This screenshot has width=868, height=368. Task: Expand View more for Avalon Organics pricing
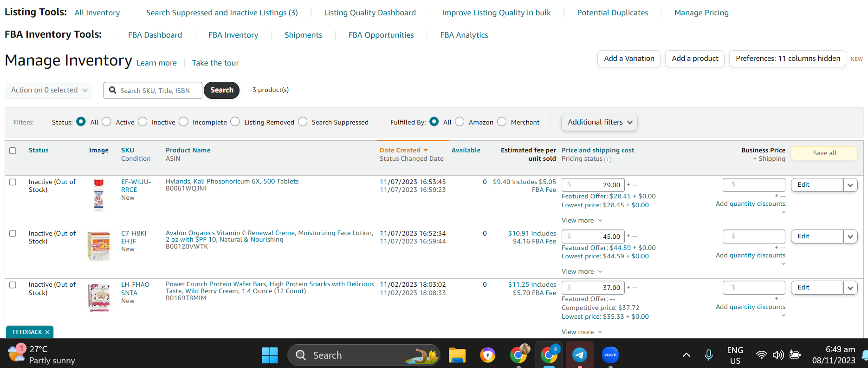[582, 272]
